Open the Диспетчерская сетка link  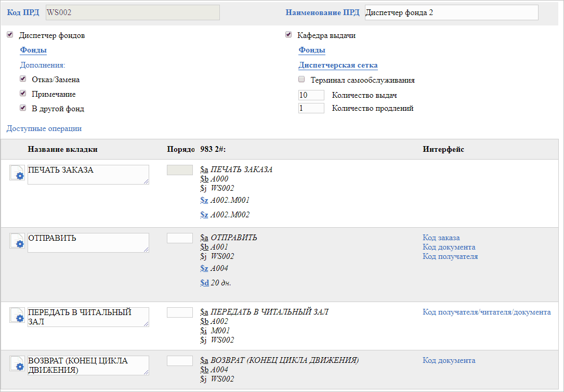coord(338,65)
